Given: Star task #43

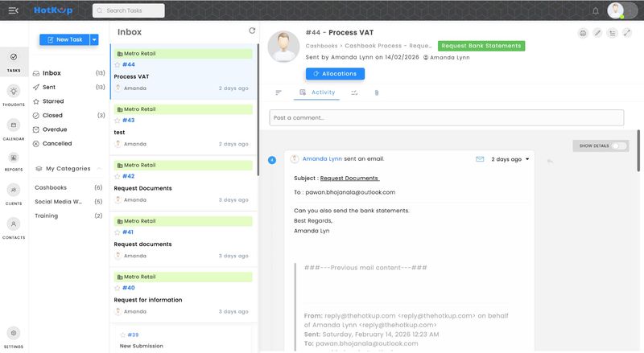Looking at the screenshot, I should [x=117, y=121].
